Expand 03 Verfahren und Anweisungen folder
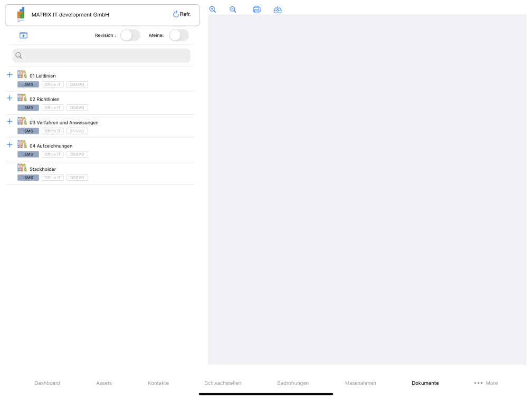532x398 pixels. tap(9, 121)
